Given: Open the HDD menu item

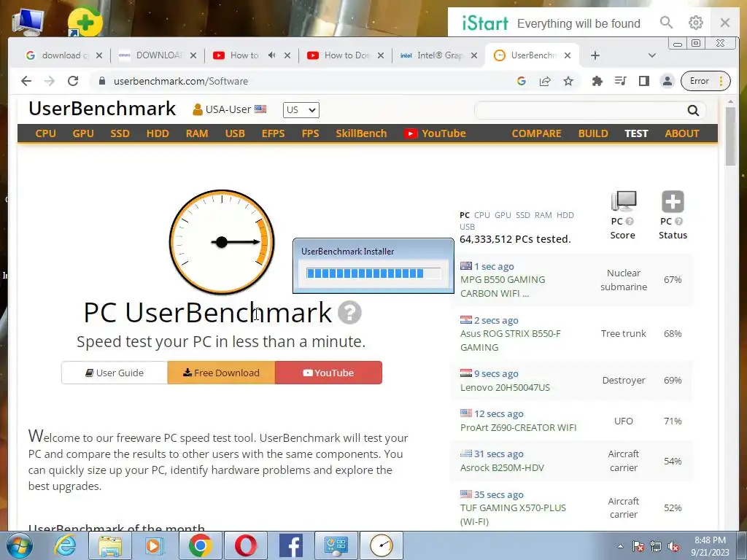Looking at the screenshot, I should click(158, 133).
